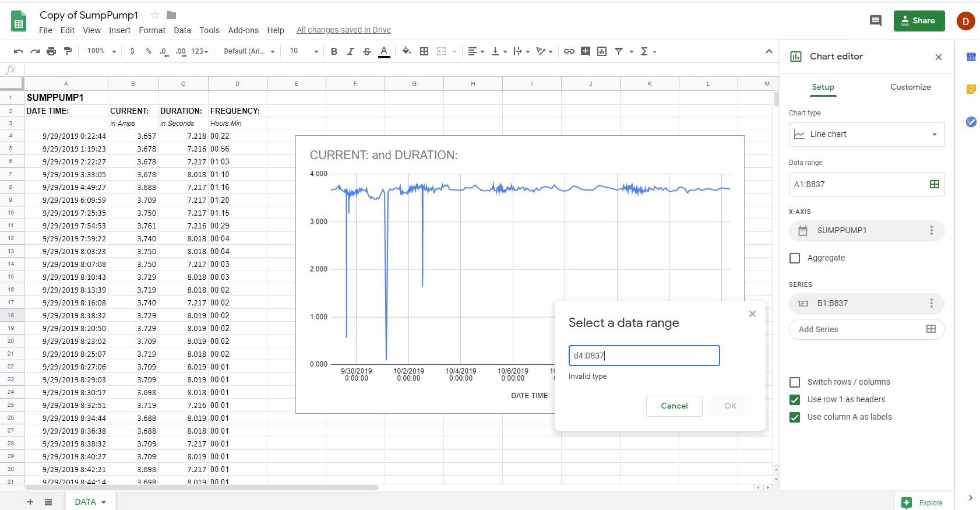Click Cancel in the data range dialog

(x=674, y=406)
